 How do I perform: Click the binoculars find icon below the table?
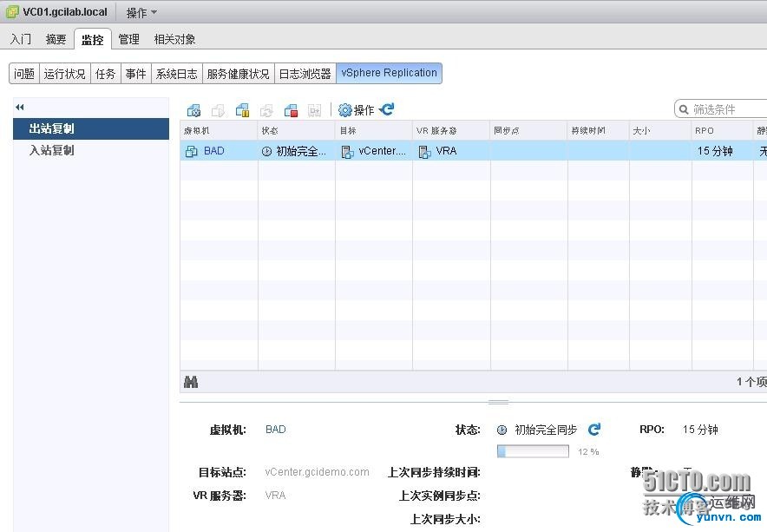[x=191, y=382]
